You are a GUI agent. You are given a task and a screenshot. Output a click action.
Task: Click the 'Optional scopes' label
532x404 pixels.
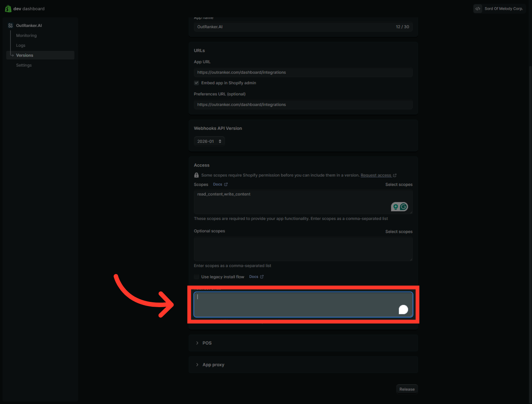[x=210, y=231]
